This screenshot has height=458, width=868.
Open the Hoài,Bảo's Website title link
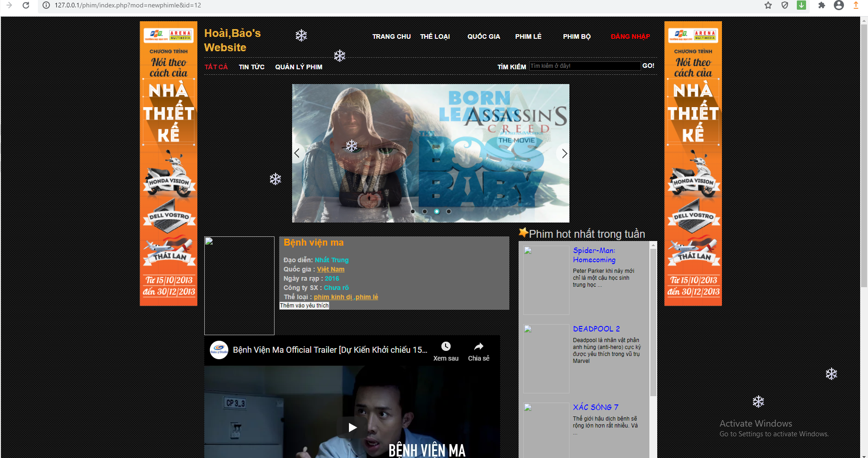[232, 40]
